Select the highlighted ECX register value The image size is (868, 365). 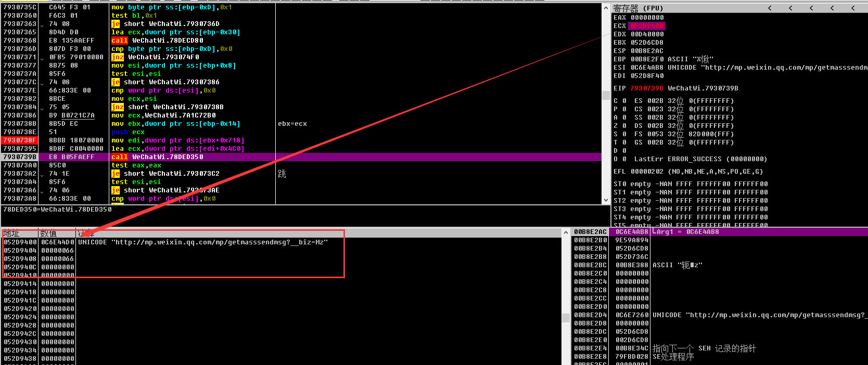pyautogui.click(x=647, y=26)
